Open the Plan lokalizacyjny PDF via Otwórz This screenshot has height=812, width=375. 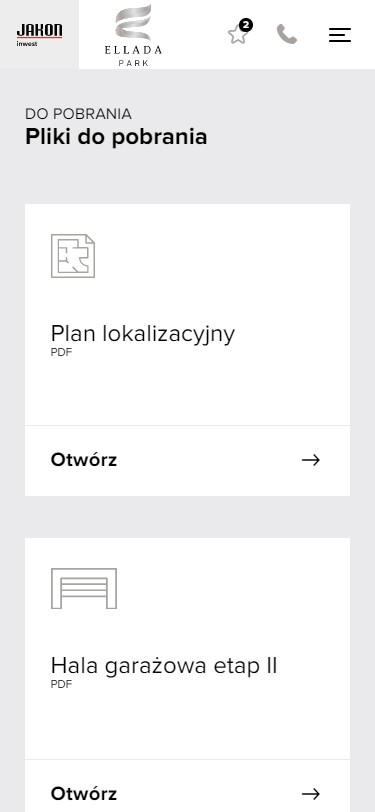point(188,460)
